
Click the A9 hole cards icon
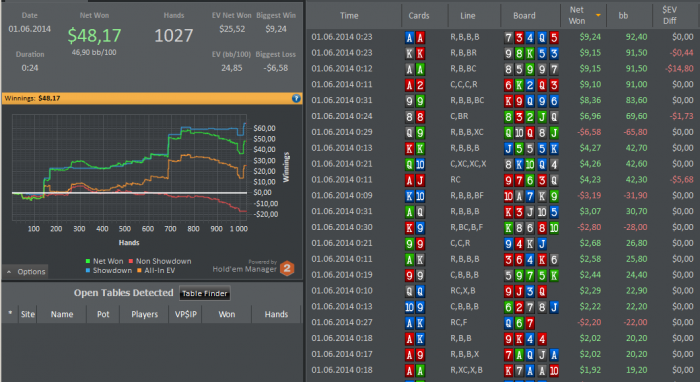pos(415,354)
